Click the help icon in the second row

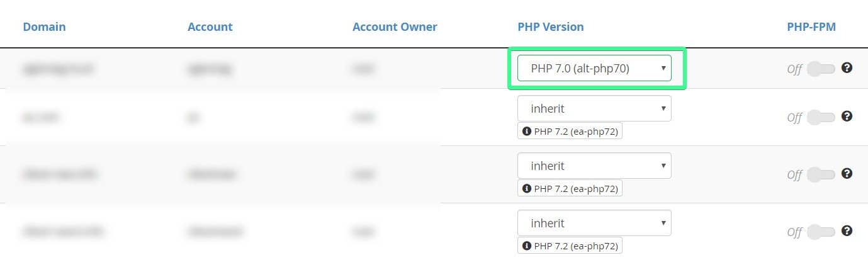click(x=847, y=116)
